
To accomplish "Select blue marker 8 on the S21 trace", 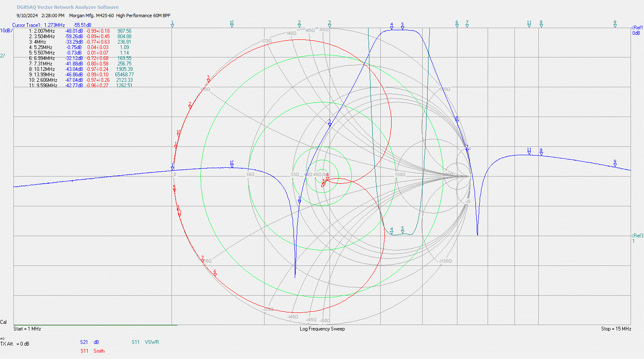I will [x=541, y=152].
